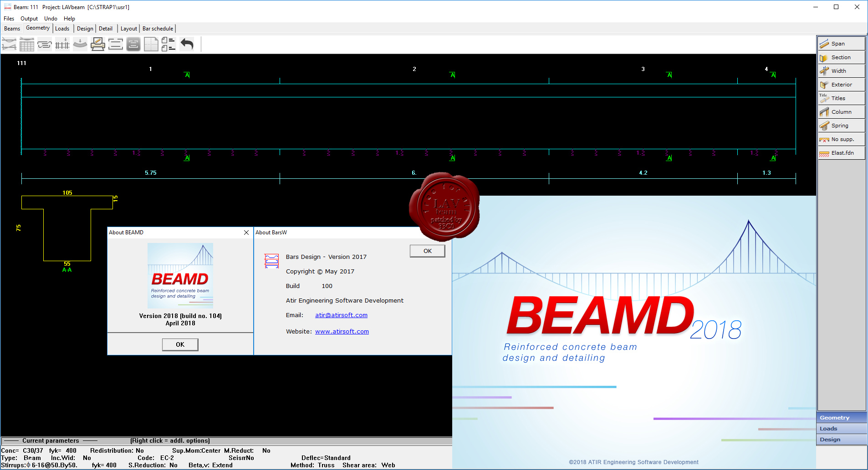Viewport: 868px width, 470px height.
Task: Click OK in About BarsW dialog
Action: (428, 251)
